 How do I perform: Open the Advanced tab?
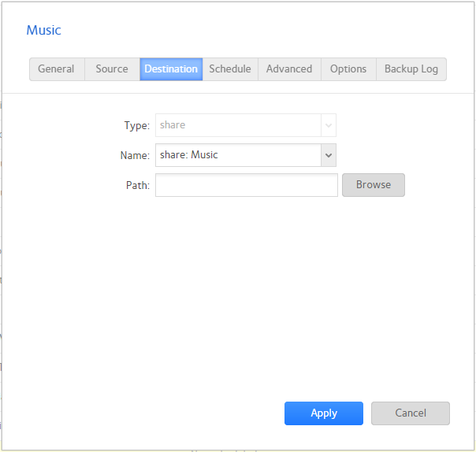(289, 69)
